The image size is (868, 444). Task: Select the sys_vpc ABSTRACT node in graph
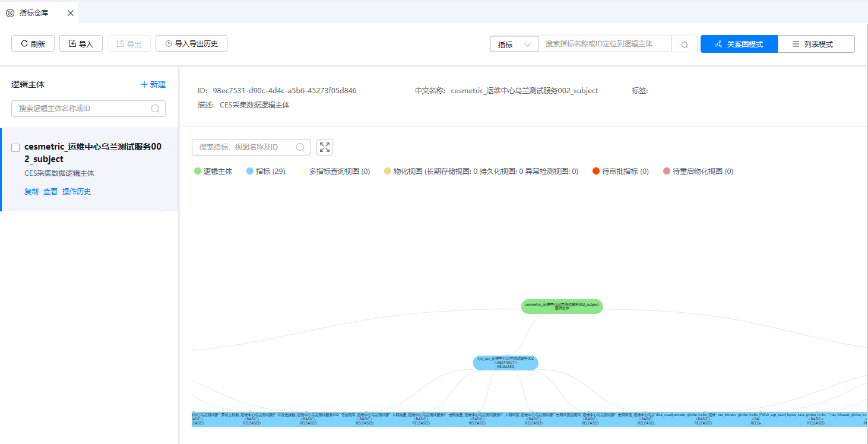[505, 363]
